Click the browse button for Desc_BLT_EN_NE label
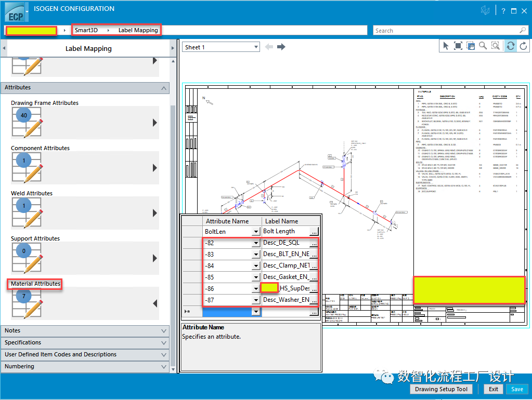 pyautogui.click(x=314, y=254)
